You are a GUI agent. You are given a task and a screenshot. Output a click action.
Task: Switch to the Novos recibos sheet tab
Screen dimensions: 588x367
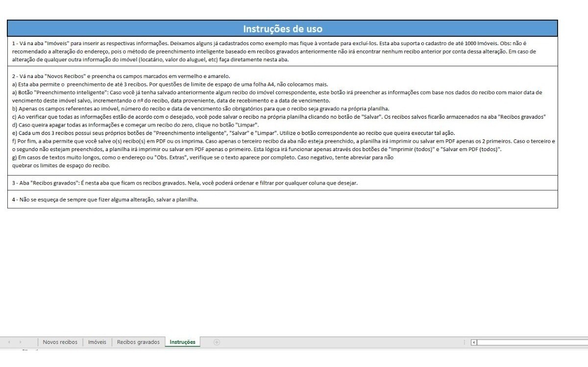pos(60,342)
